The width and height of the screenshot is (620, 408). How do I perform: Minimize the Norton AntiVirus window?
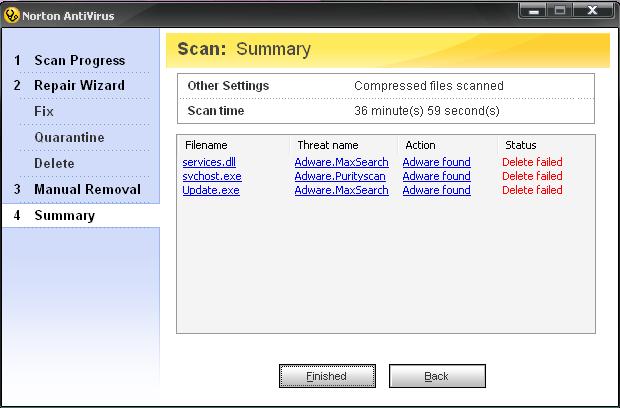(x=533, y=11)
